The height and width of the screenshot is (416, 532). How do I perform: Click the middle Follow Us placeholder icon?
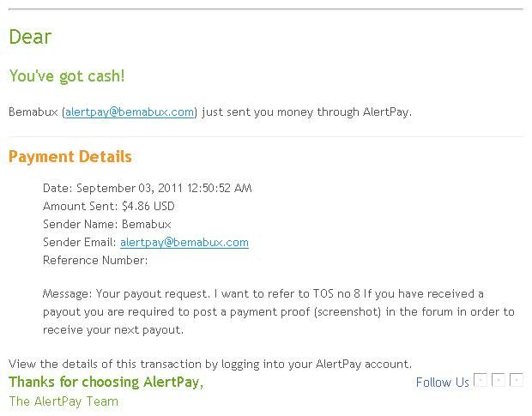[498, 379]
